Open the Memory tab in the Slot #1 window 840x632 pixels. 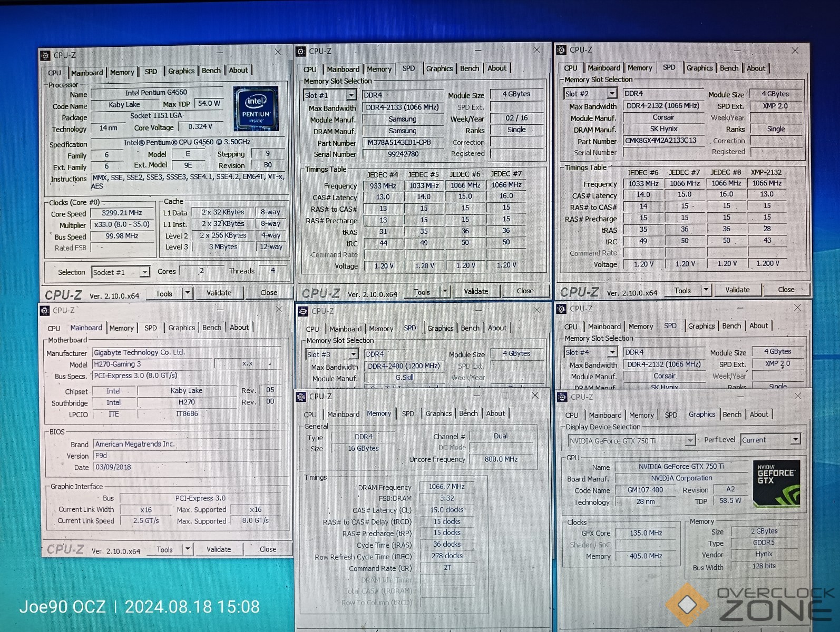[x=379, y=69]
